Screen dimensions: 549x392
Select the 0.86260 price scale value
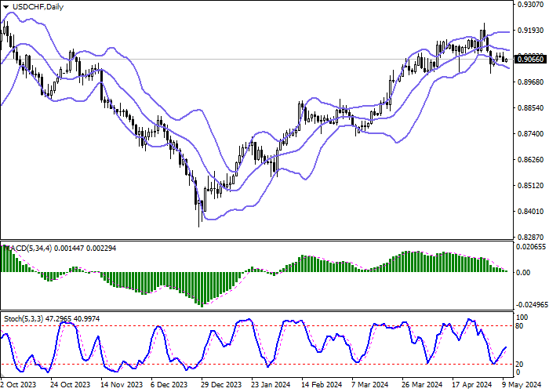point(531,160)
